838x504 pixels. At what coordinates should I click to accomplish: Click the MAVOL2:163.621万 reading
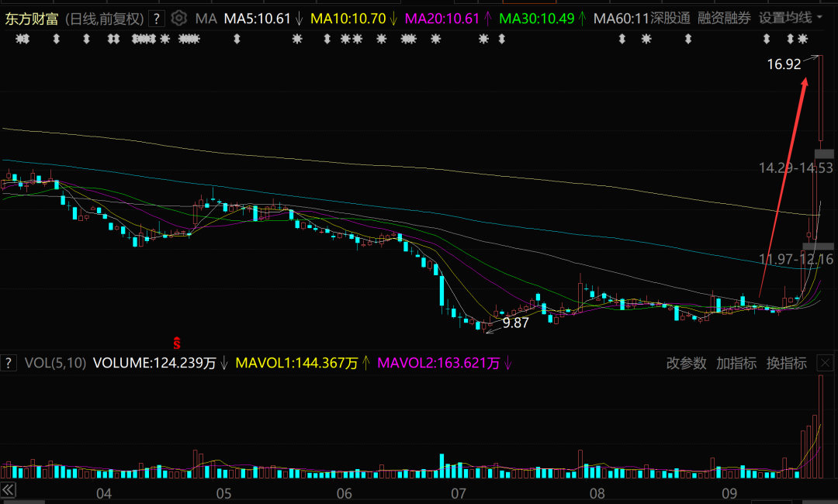tap(438, 363)
